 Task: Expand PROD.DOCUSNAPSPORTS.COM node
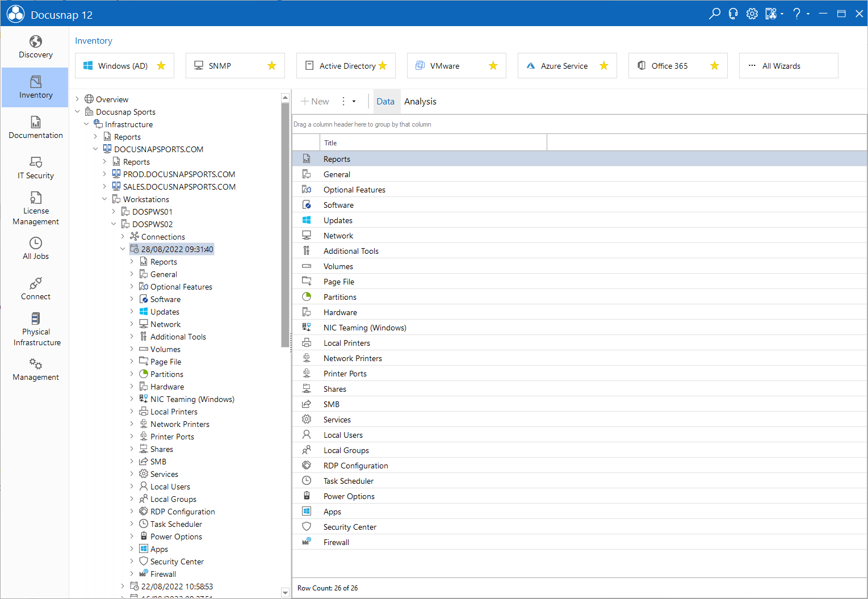[105, 174]
